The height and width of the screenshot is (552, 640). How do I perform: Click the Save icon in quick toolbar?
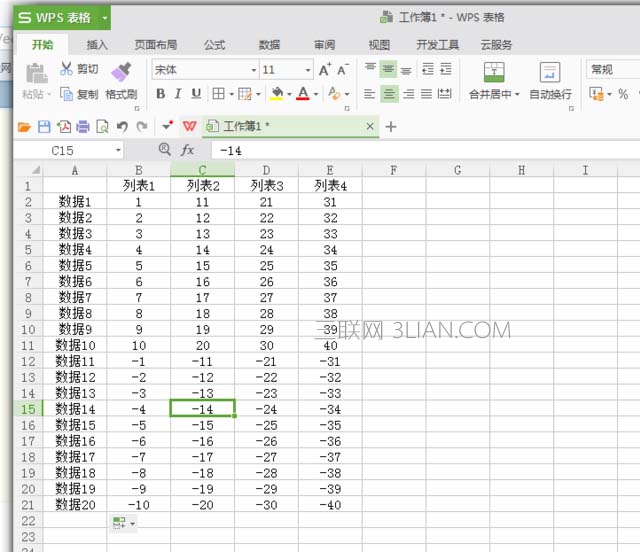44,127
